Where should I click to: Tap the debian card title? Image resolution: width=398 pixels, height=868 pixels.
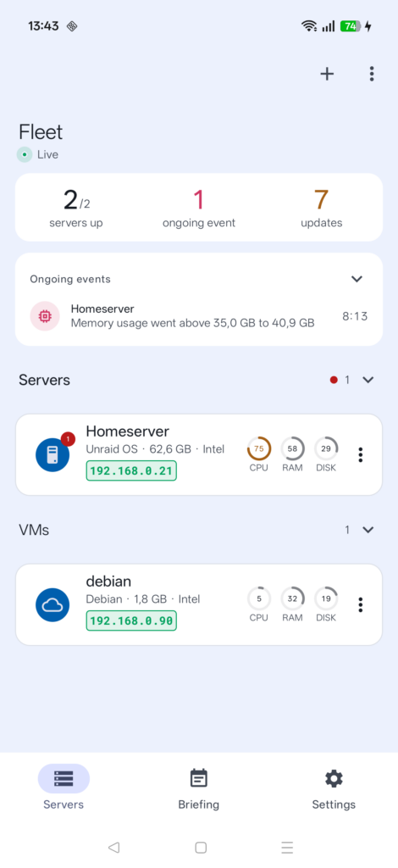108,581
